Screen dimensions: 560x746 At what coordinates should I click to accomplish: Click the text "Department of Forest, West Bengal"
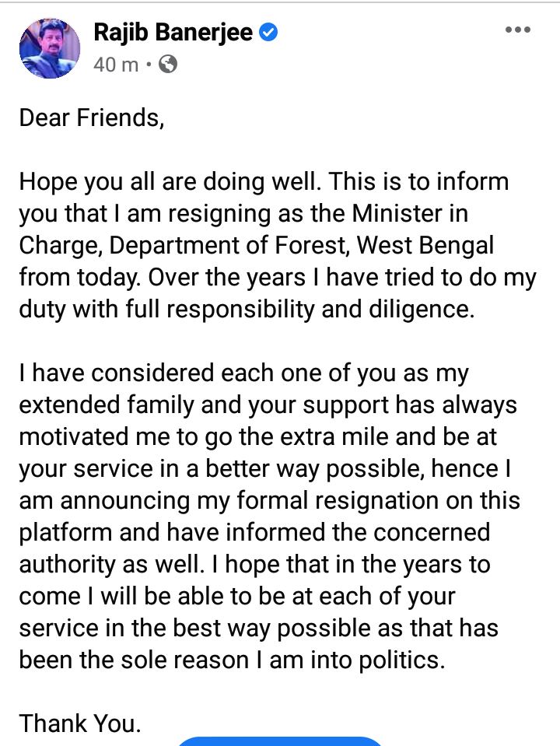click(302, 246)
